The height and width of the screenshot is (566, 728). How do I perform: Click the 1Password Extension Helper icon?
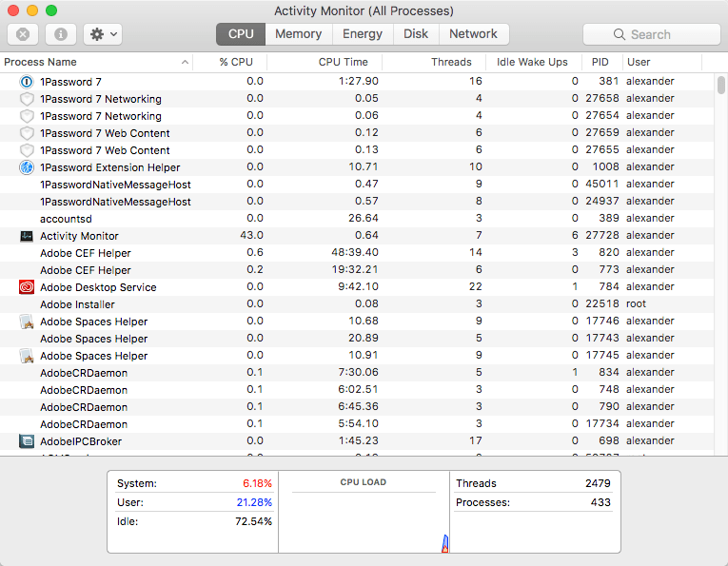point(27,167)
